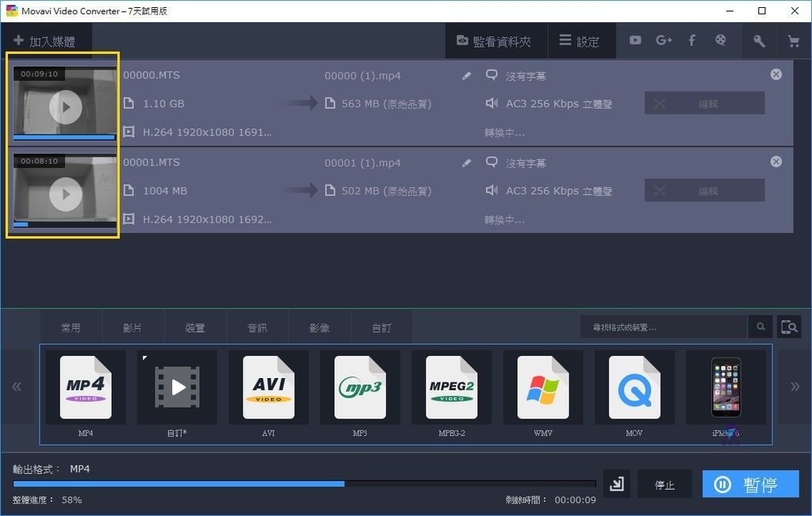Click the 00:00:09 remaining time value
Screen dimensions: 812x516
pos(575,500)
